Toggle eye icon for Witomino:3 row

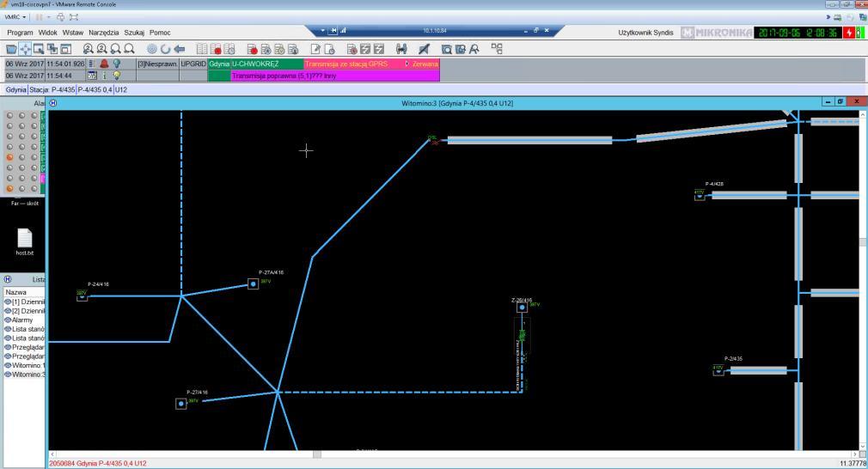[x=8, y=375]
